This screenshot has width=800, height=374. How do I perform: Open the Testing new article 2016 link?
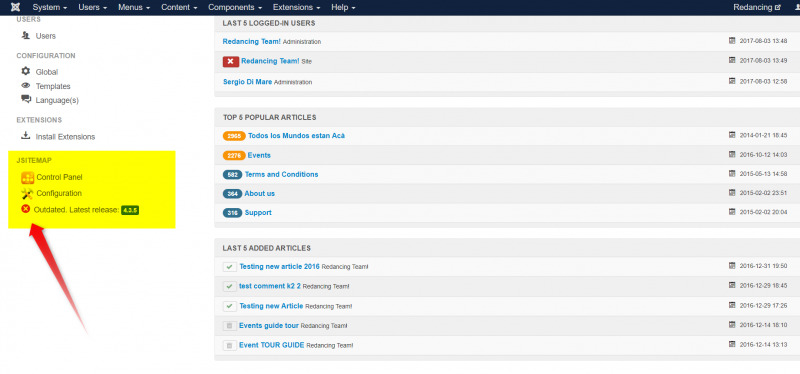click(x=280, y=266)
